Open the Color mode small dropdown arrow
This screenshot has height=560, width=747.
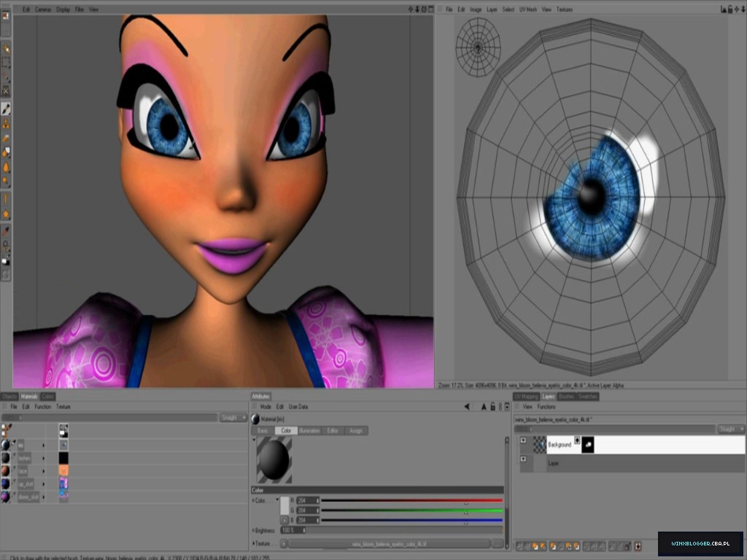coord(277,499)
